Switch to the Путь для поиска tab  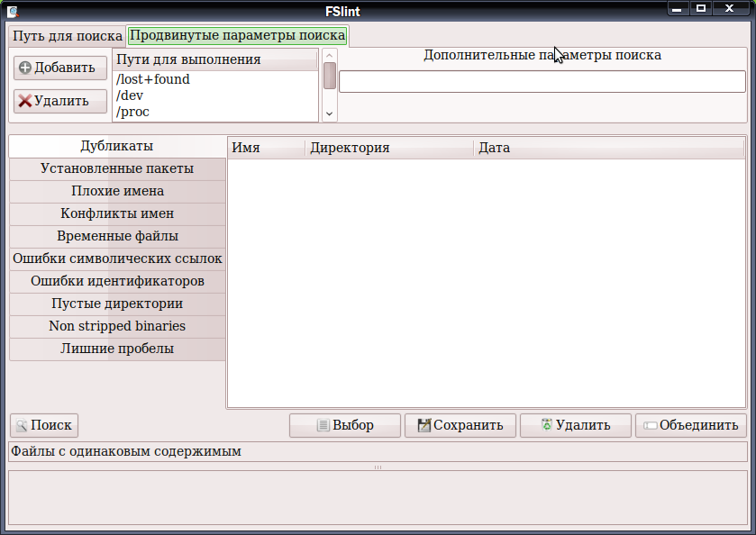pyautogui.click(x=68, y=36)
